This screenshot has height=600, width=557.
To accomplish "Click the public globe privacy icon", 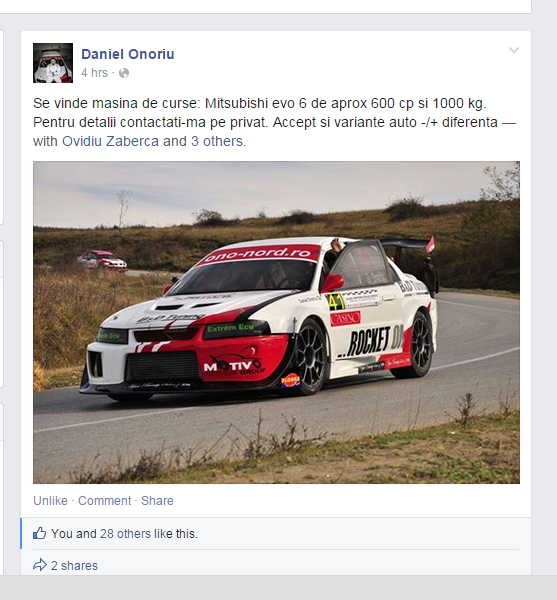I will pyautogui.click(x=124, y=73).
